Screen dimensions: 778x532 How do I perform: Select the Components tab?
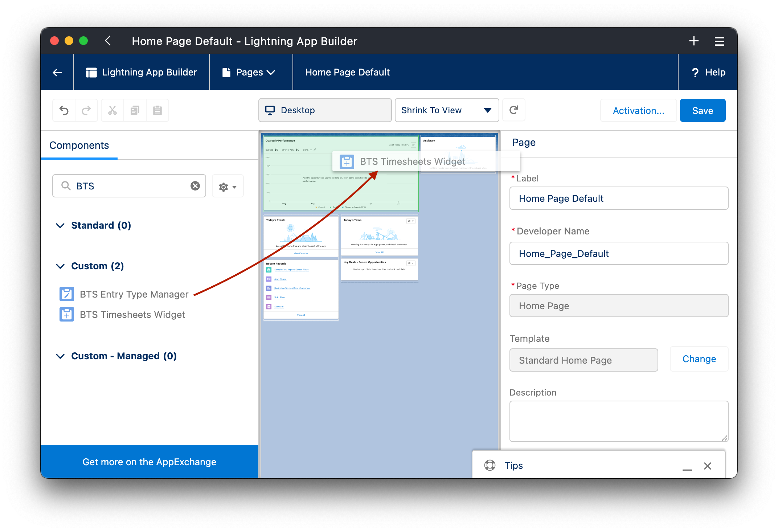click(79, 146)
